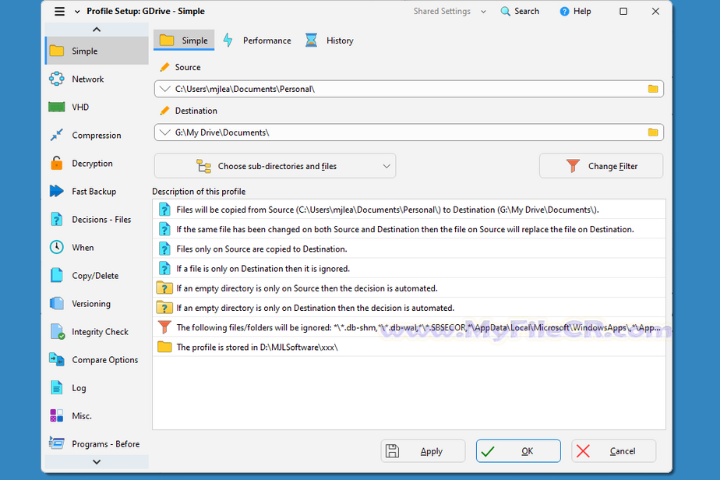This screenshot has height=480, width=720.
Task: Open the Network settings icon
Action: click(x=56, y=79)
